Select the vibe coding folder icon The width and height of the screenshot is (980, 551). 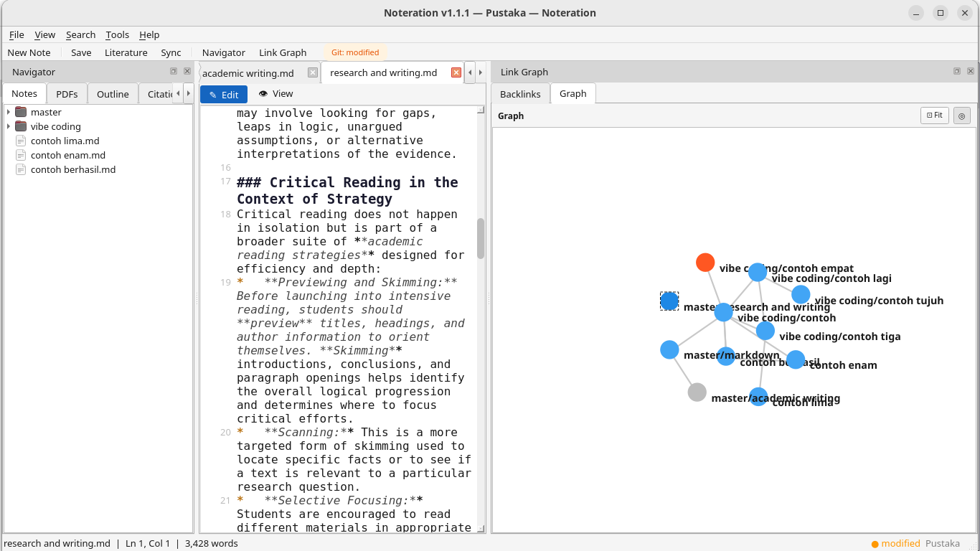(x=21, y=126)
